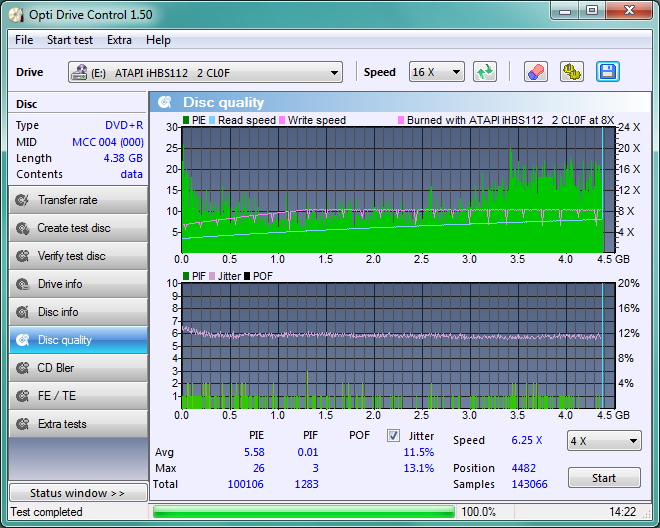660x528 pixels.
Task: Click the 14:22 elapsed time
Action: (x=623, y=512)
